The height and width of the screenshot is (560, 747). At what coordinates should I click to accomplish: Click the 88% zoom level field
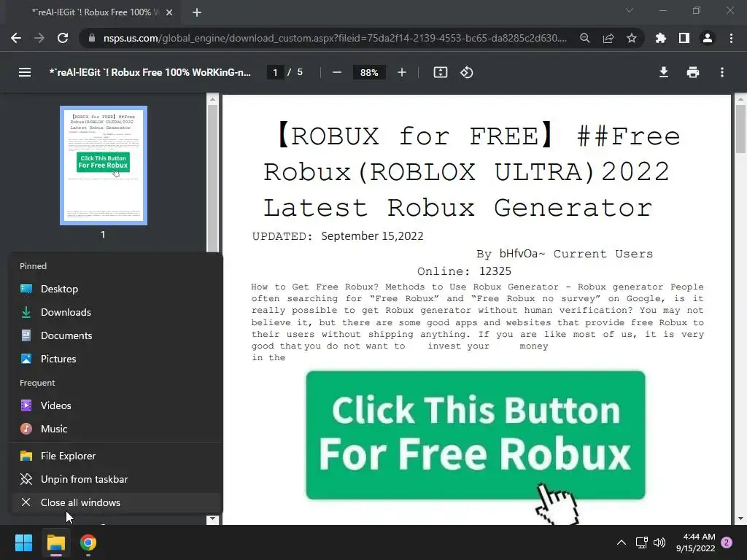click(x=369, y=72)
